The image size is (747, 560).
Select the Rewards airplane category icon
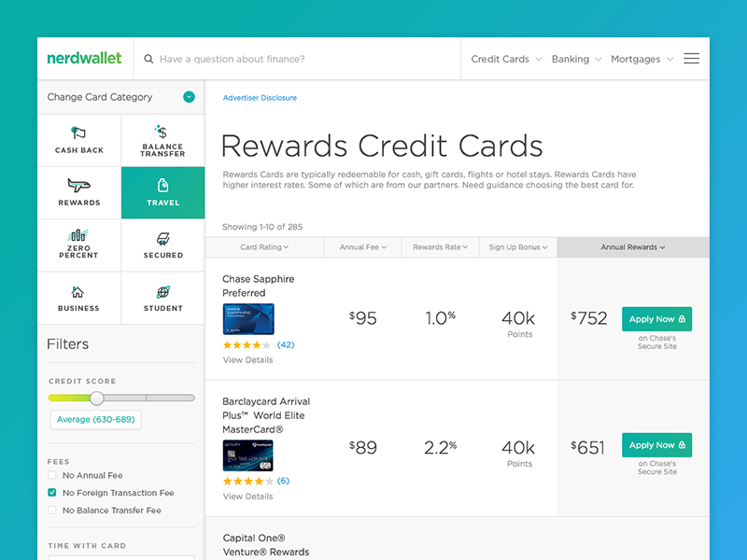pyautogui.click(x=78, y=185)
